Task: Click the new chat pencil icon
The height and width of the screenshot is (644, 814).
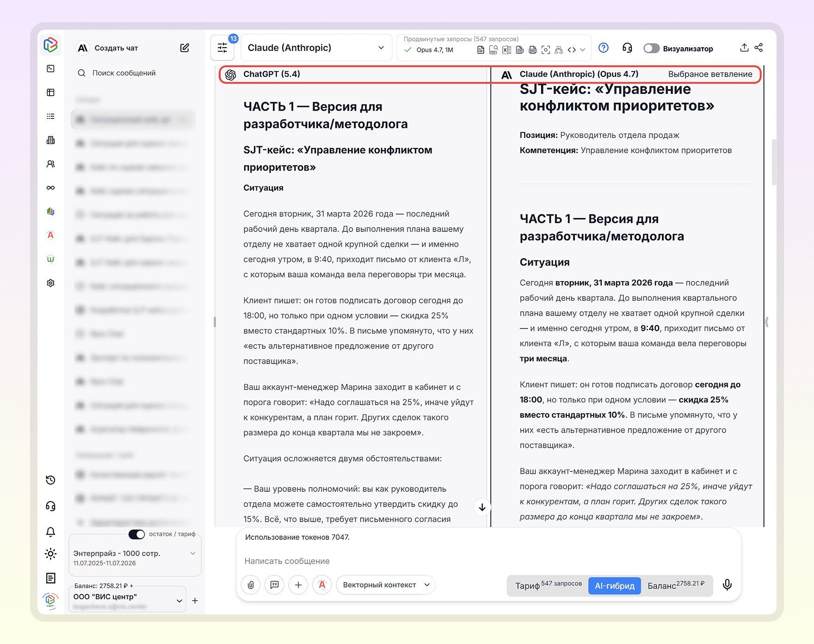Action: tap(185, 48)
